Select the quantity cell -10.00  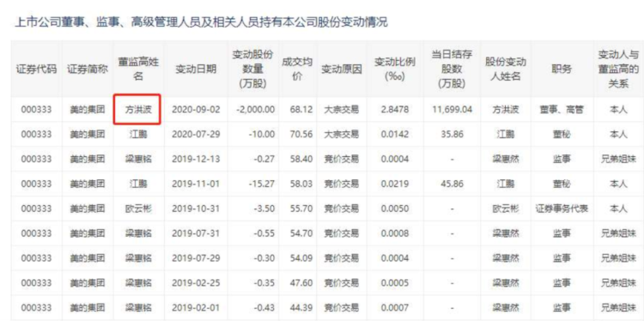(261, 134)
